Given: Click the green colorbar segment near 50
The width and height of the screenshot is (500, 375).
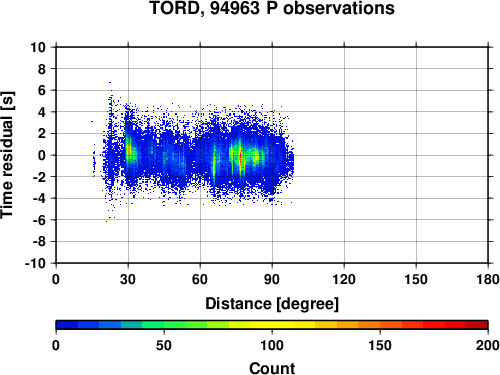Looking at the screenshot, I should (x=164, y=324).
